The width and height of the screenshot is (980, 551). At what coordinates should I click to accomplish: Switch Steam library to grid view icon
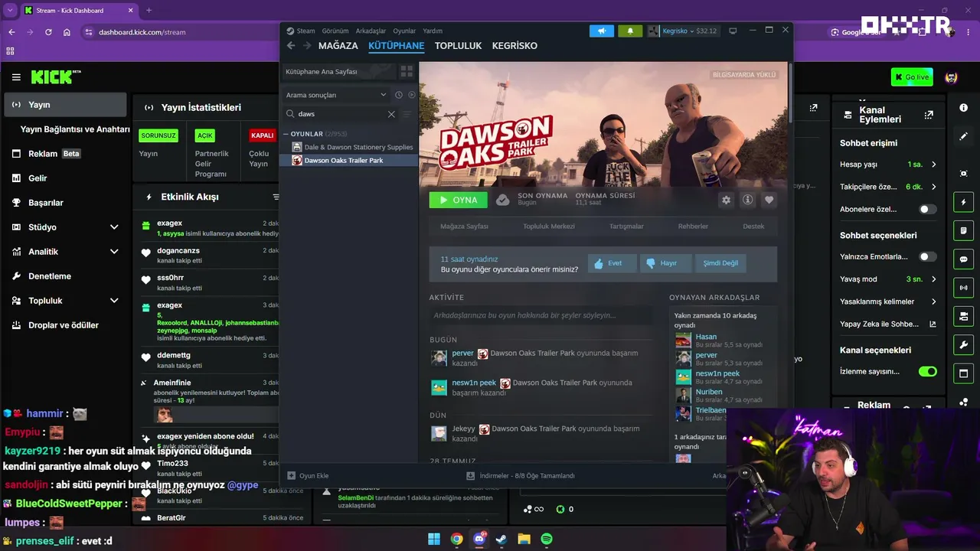(407, 71)
